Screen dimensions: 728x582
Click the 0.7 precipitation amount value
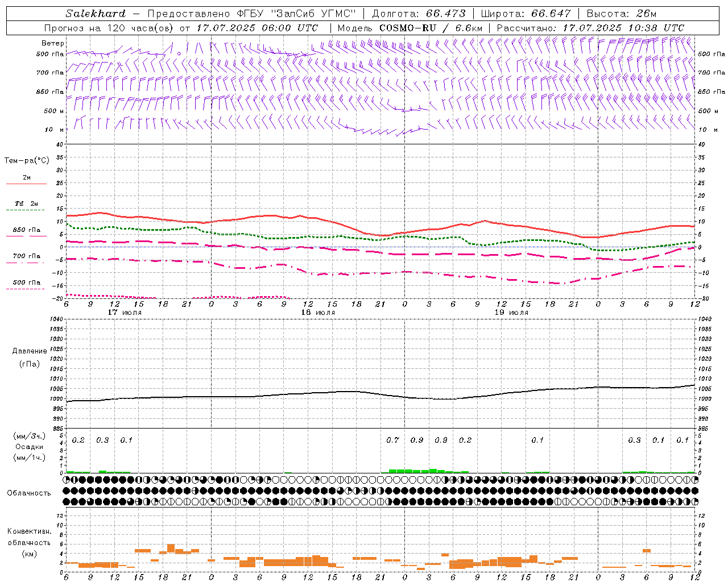tap(392, 440)
